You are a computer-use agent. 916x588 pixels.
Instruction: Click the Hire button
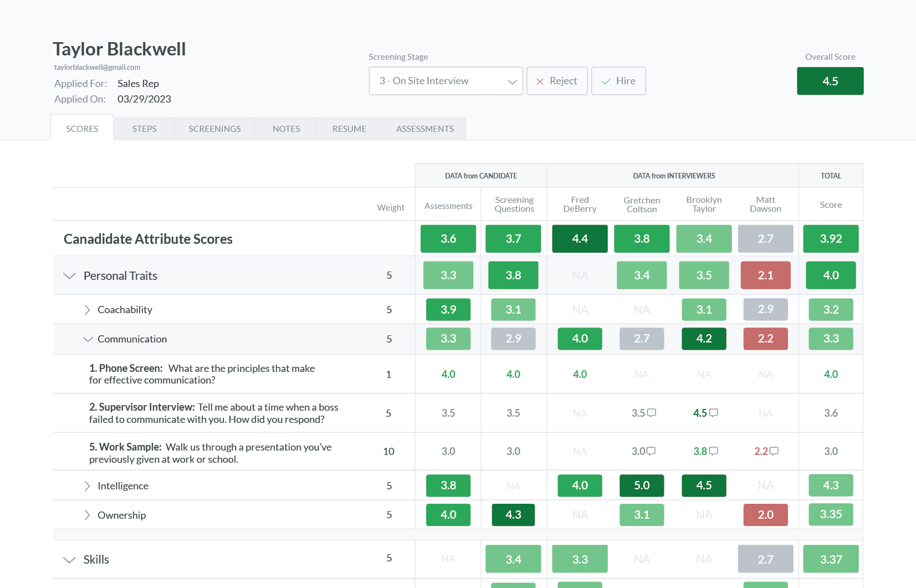coord(618,81)
